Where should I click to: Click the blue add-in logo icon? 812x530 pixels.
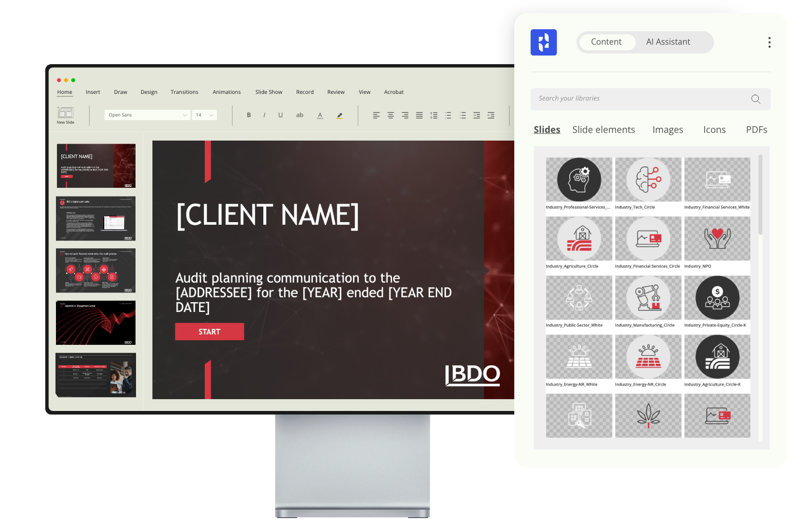[544, 43]
